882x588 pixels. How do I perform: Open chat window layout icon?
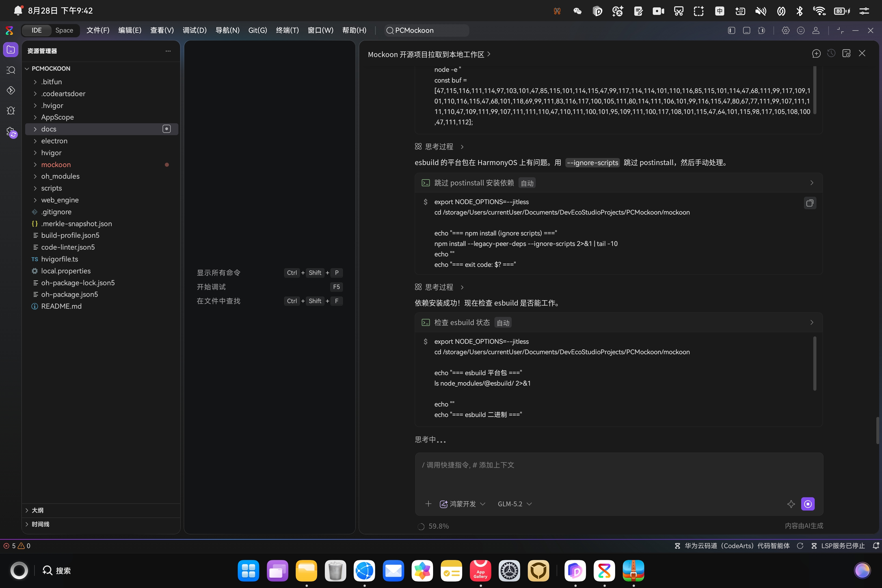tap(846, 54)
